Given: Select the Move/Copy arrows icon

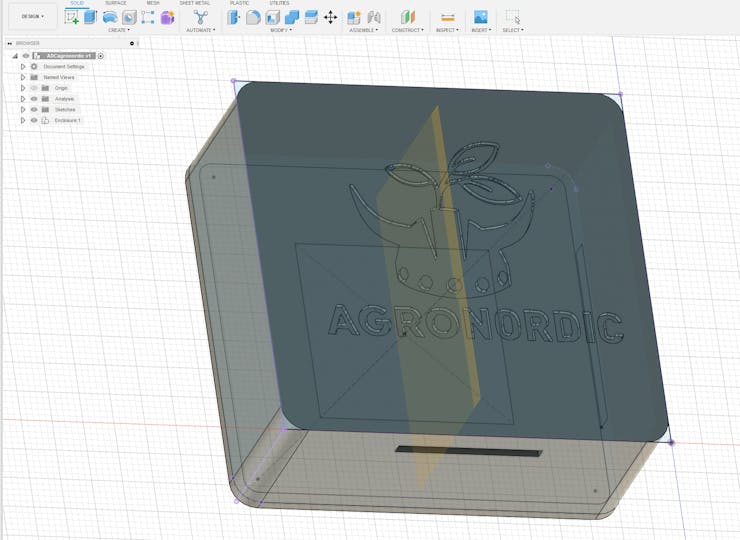Looking at the screenshot, I should (330, 17).
